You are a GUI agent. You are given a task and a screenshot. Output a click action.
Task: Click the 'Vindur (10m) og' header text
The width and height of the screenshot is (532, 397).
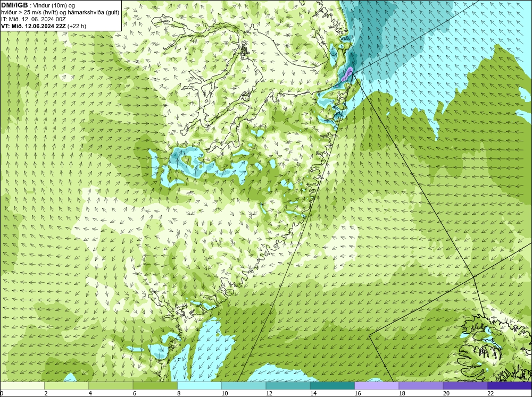coord(55,5)
